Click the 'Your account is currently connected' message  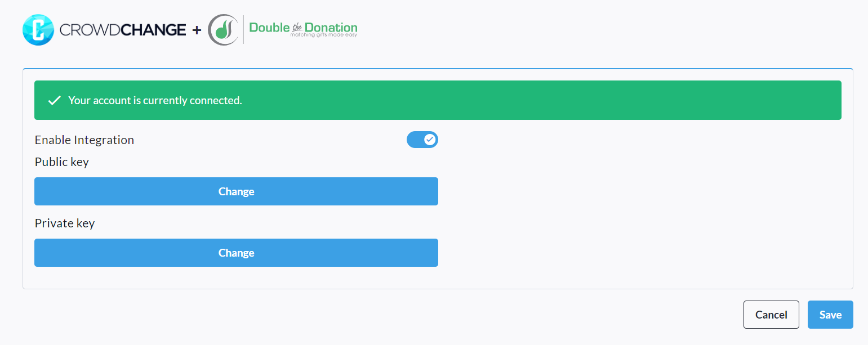coord(155,101)
